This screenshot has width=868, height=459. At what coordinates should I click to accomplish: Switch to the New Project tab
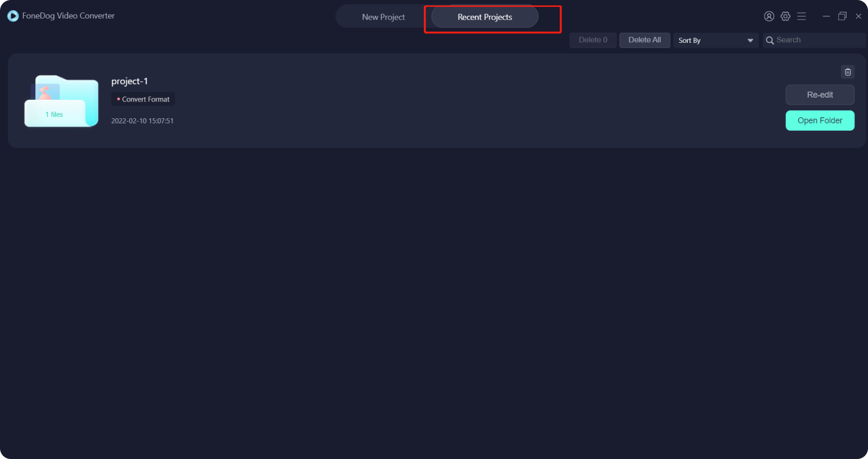tap(383, 17)
